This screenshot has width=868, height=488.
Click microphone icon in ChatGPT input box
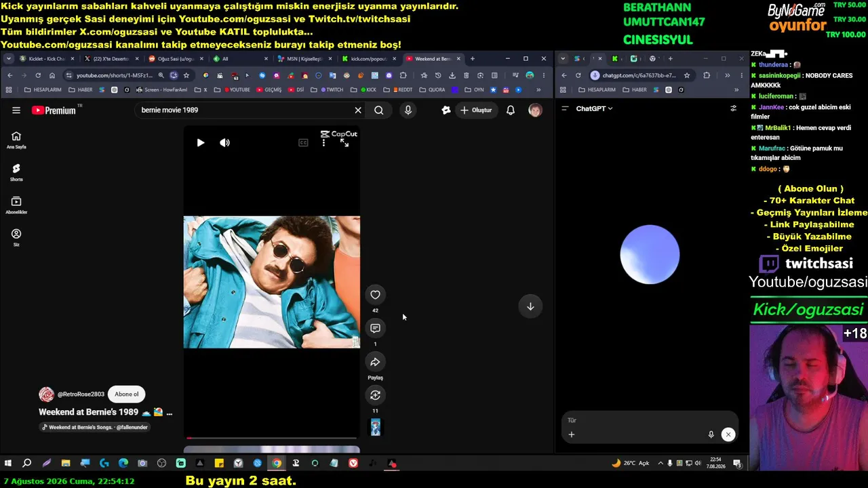711,434
